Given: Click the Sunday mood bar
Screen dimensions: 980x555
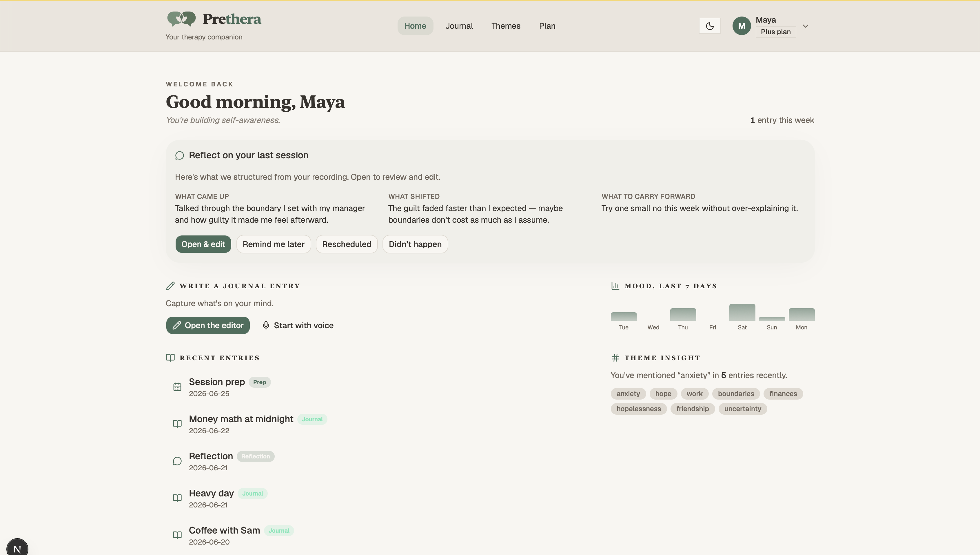Looking at the screenshot, I should pos(772,319).
